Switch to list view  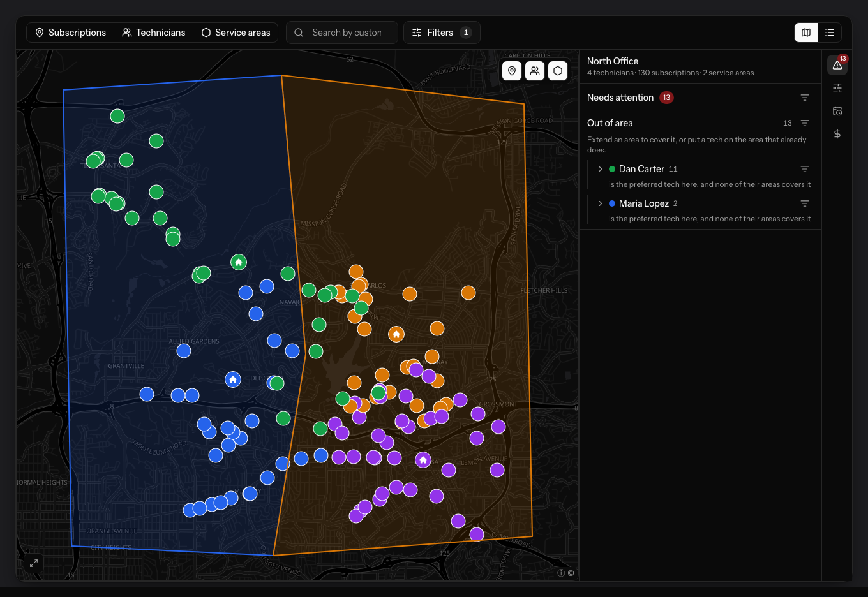pos(830,33)
